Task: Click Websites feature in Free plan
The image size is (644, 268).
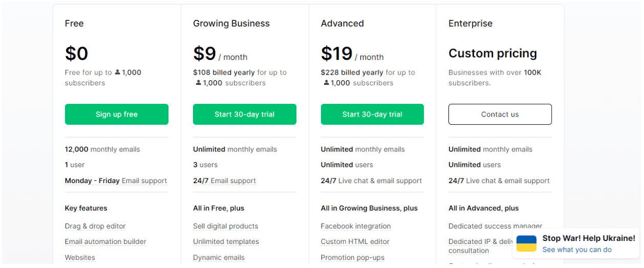Action: pos(80,258)
